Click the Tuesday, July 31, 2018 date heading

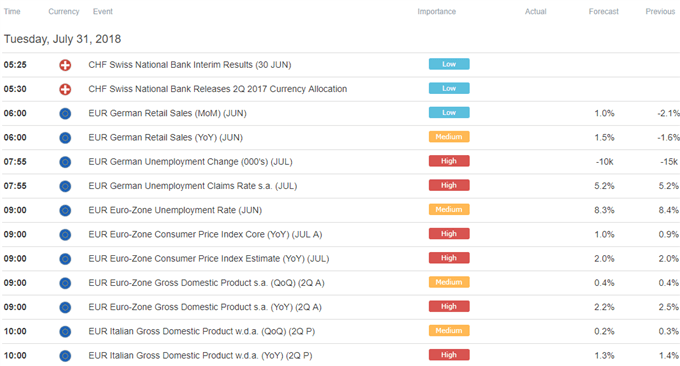coord(62,39)
